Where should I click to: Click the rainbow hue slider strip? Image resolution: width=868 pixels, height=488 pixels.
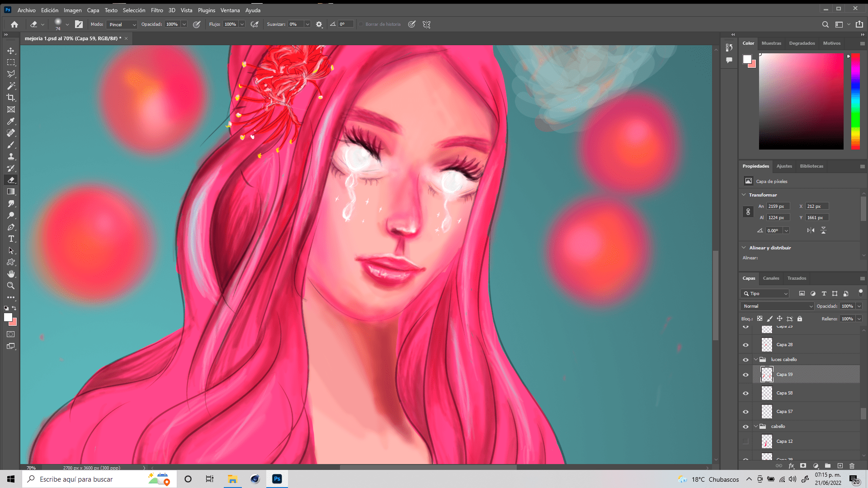pyautogui.click(x=855, y=102)
